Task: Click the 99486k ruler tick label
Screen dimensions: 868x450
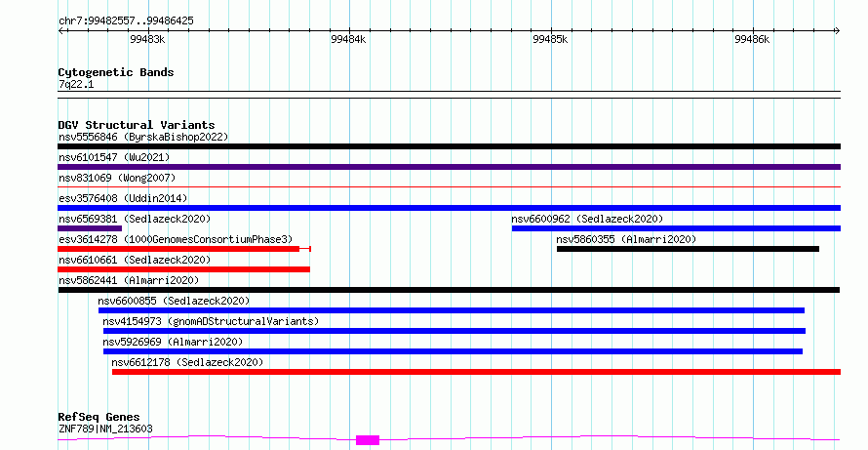Action: pos(752,39)
